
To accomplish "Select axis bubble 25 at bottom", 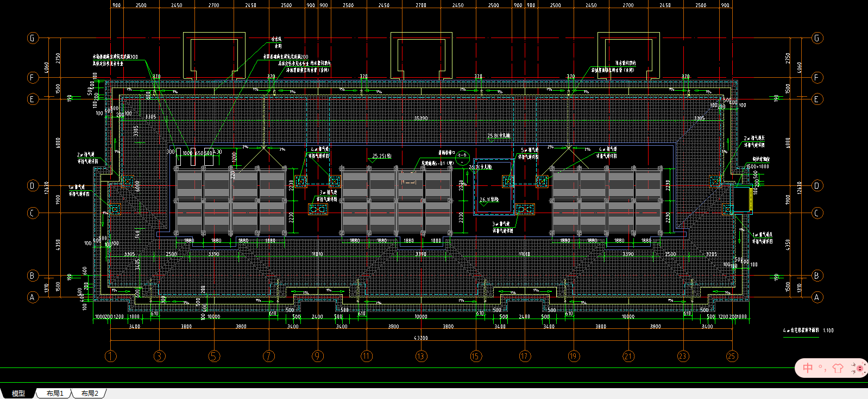I will coord(732,356).
